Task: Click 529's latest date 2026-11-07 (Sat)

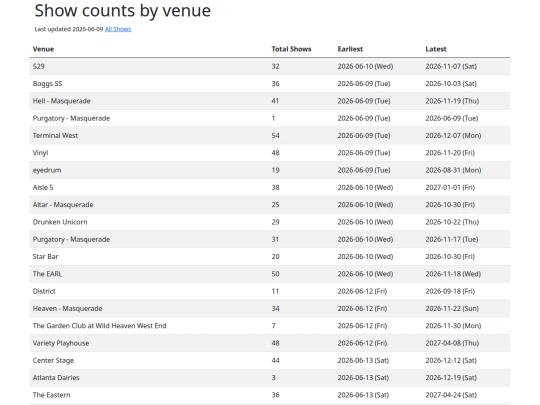Action: (x=451, y=66)
